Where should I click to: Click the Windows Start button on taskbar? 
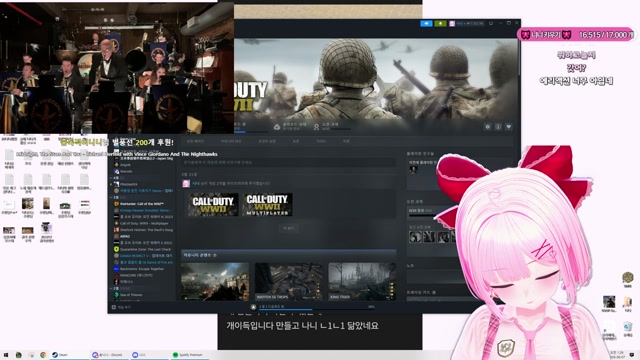coord(6,355)
